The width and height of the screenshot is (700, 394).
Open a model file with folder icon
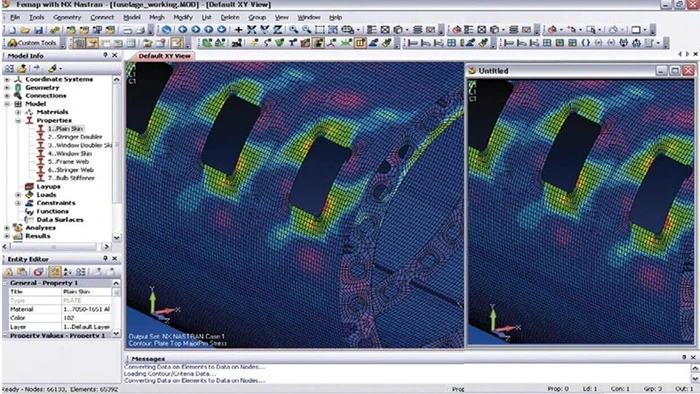point(25,30)
